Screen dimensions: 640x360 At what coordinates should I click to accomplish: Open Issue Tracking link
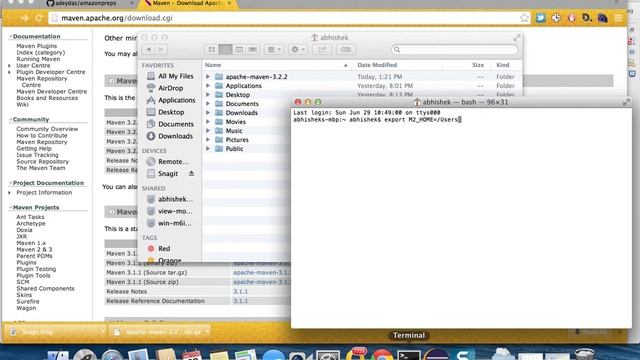[x=37, y=155]
